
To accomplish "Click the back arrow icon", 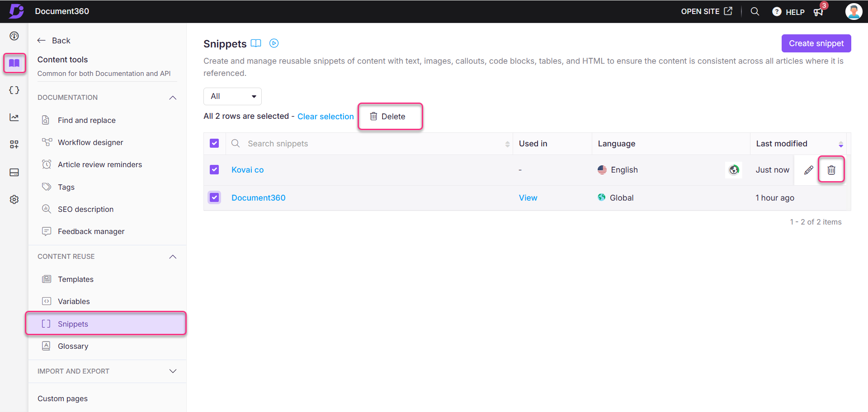I will (42, 41).
